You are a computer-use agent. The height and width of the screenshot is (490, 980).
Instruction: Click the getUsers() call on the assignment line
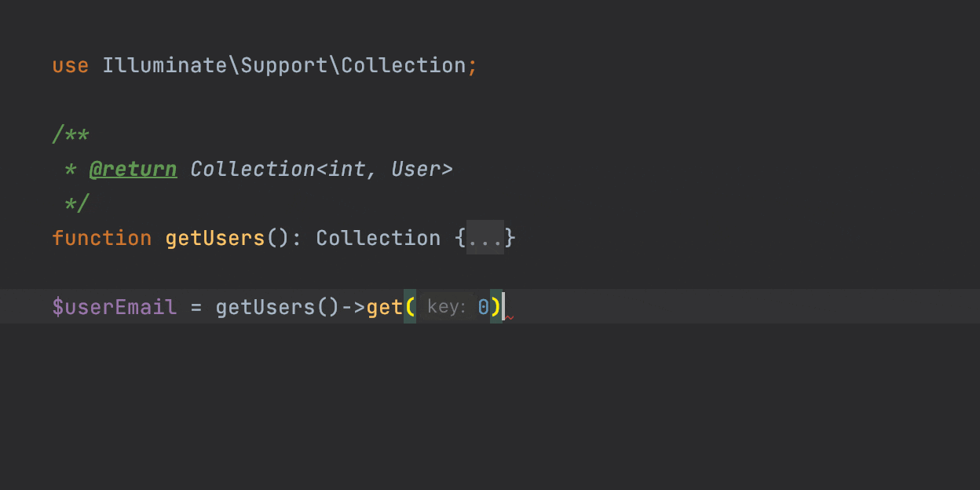click(x=265, y=307)
